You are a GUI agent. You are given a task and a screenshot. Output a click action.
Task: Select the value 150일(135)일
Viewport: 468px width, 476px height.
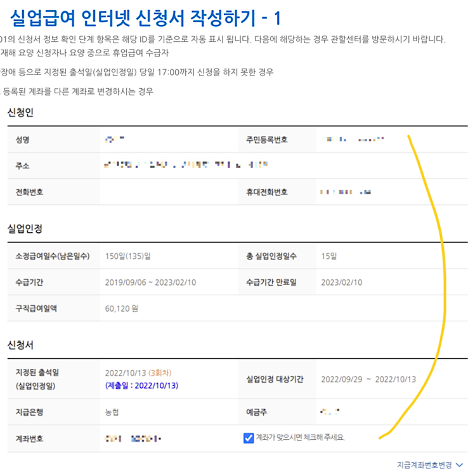click(x=128, y=256)
